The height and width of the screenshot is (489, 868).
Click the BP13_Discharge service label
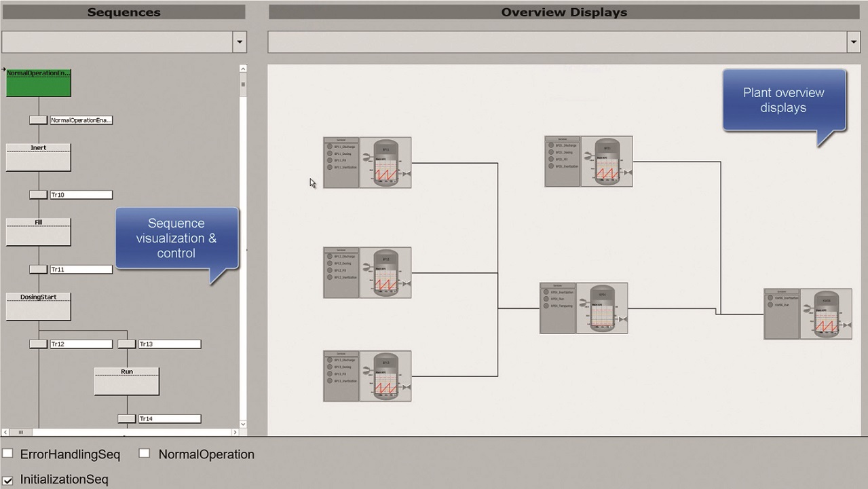(345, 360)
